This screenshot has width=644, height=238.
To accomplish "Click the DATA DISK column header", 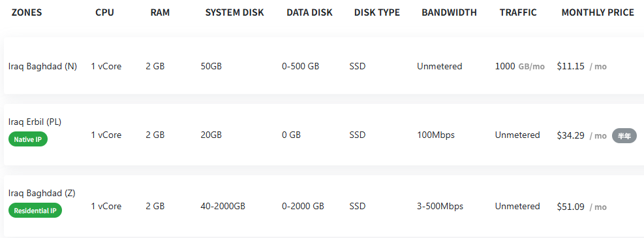I will tap(310, 12).
